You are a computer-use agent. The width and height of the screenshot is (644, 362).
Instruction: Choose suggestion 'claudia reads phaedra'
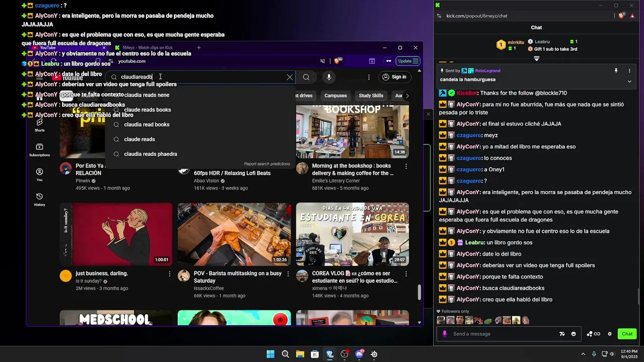tap(200, 154)
